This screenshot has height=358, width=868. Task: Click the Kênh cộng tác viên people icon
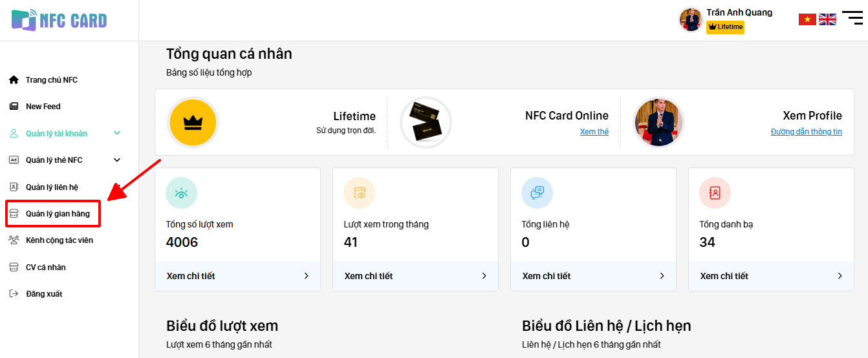[14, 240]
